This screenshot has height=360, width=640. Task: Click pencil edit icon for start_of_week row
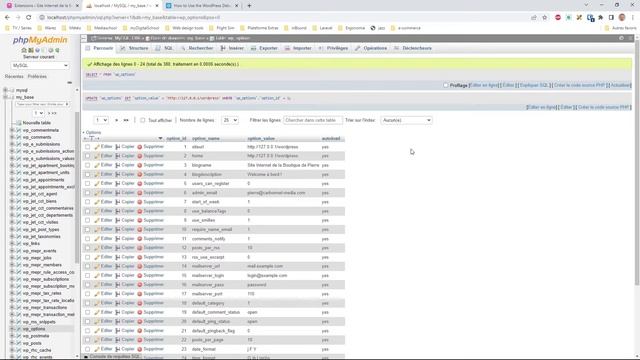[x=97, y=202]
